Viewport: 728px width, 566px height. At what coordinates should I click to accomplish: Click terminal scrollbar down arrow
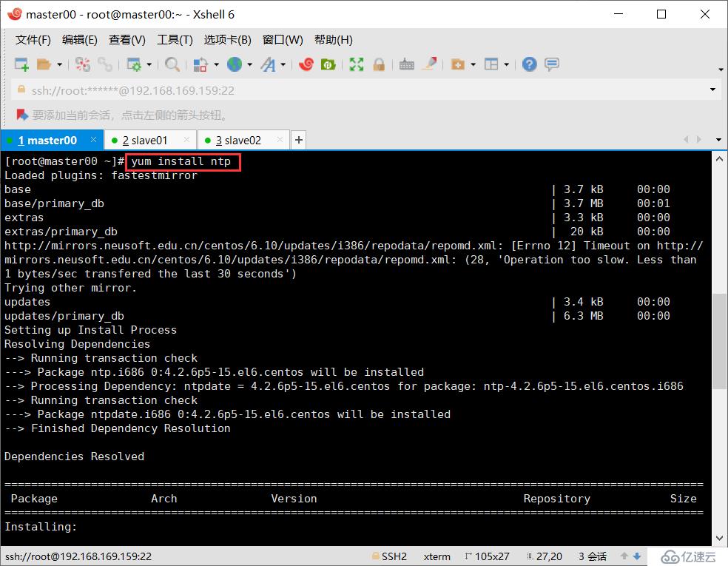pyautogui.click(x=719, y=538)
